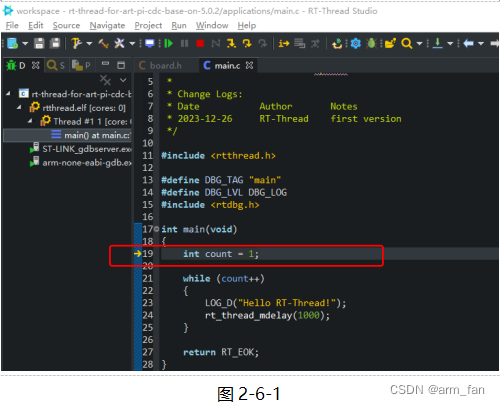Open the Download icon dropdown arrow
500x405 pixels.
[450, 43]
